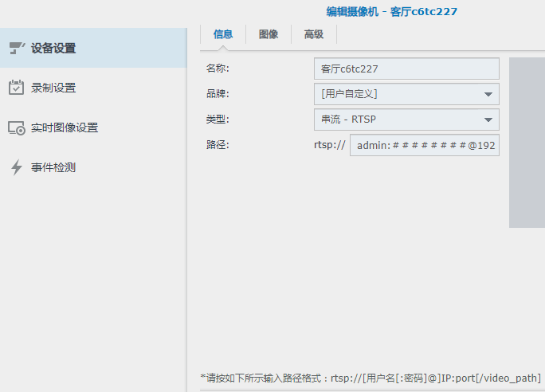Click the 名称: label
This screenshot has width=545, height=392.
pos(218,68)
